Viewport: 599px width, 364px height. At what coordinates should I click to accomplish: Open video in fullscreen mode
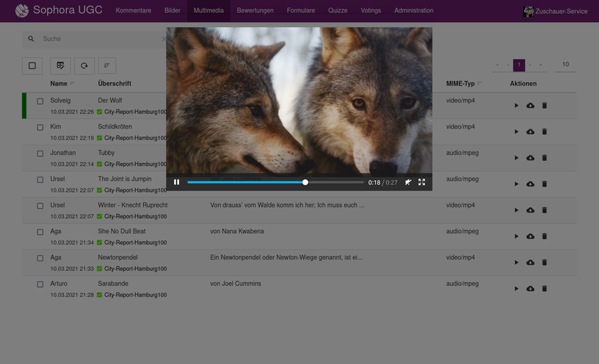tap(422, 182)
